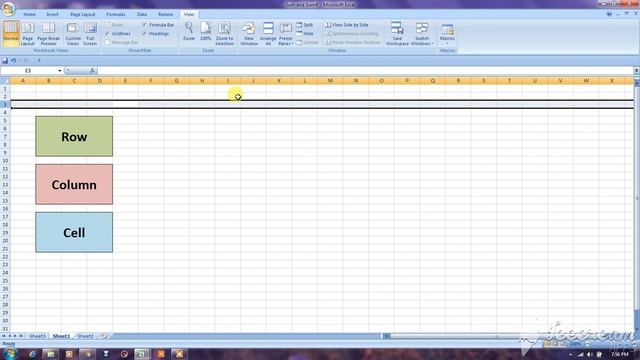Viewport: 640px width, 360px height.
Task: Toggle the Formula Bar checkbox
Action: (x=144, y=25)
